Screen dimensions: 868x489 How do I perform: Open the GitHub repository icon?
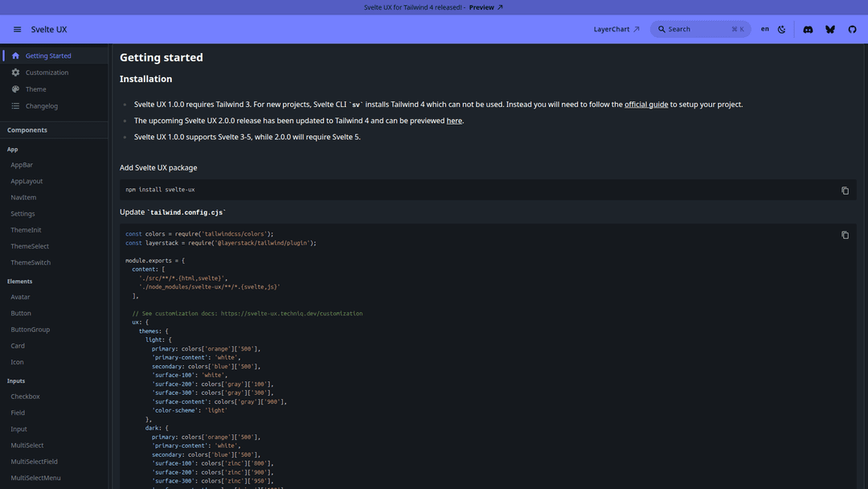[x=853, y=30]
